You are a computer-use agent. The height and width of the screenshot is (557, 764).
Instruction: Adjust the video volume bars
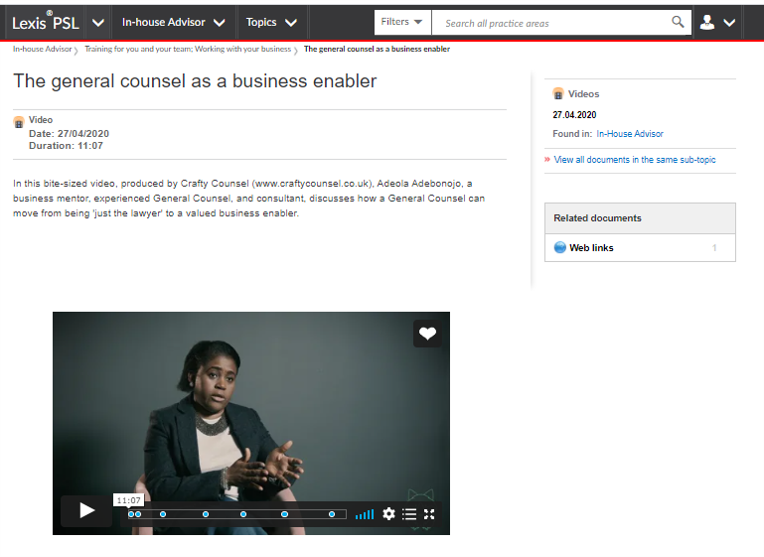[x=364, y=514]
